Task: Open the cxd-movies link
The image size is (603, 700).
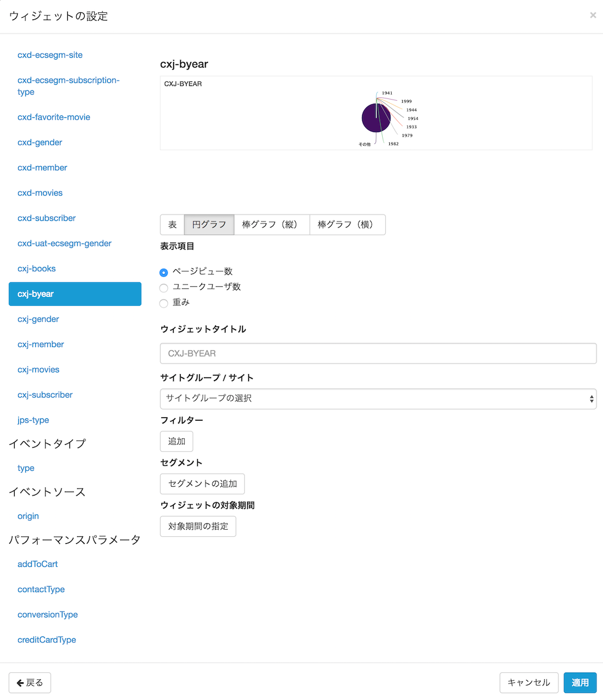Action: point(40,193)
